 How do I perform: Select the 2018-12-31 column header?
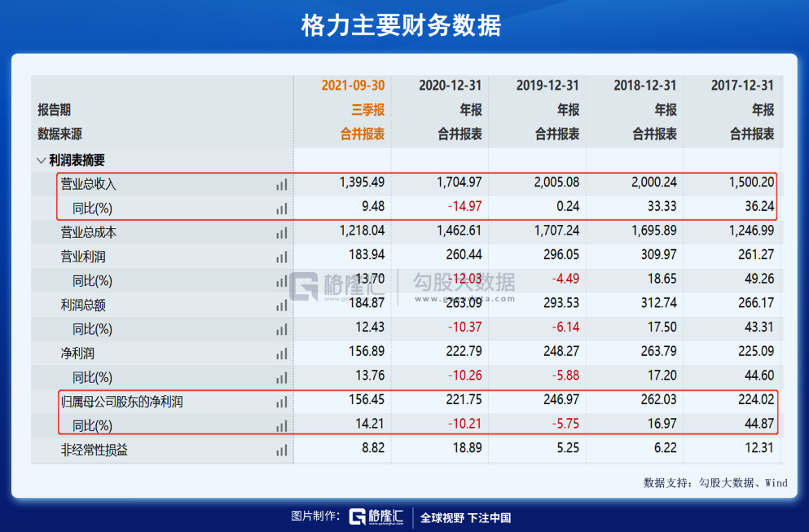645,86
